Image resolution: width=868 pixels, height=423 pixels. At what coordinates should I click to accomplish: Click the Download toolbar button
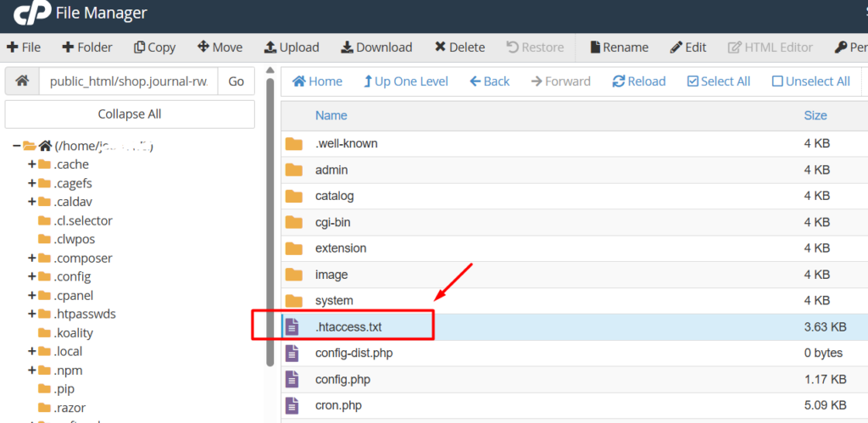(376, 47)
